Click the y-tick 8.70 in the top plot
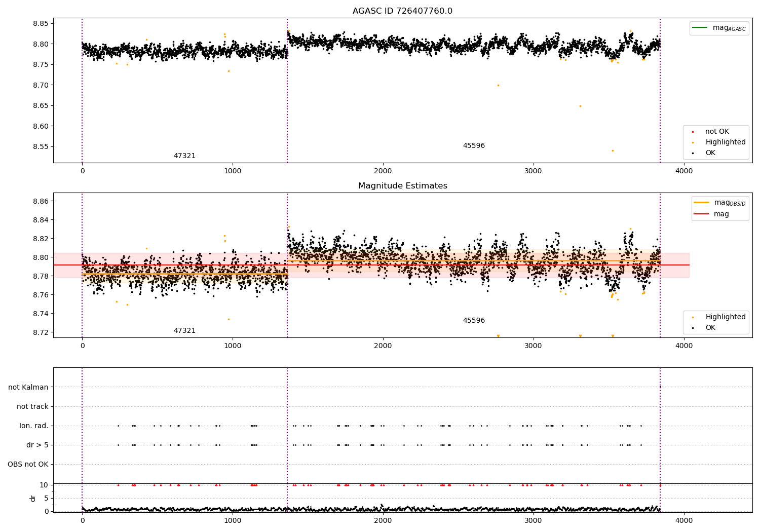 tap(41, 85)
